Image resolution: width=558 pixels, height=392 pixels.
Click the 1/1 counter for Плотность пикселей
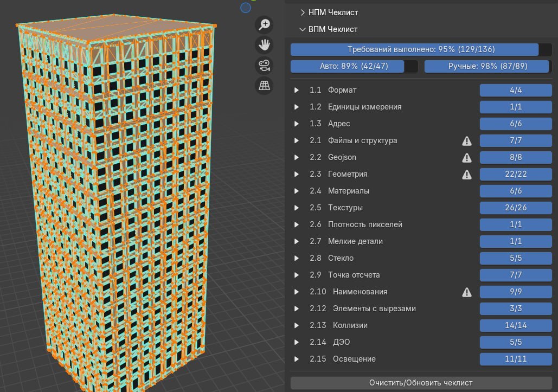(516, 224)
